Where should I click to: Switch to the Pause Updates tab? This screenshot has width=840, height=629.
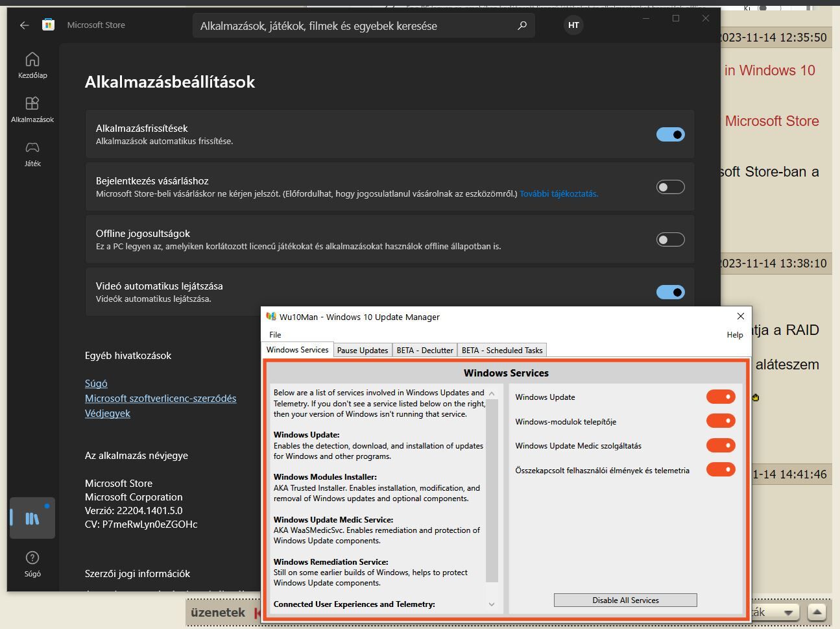pos(363,351)
